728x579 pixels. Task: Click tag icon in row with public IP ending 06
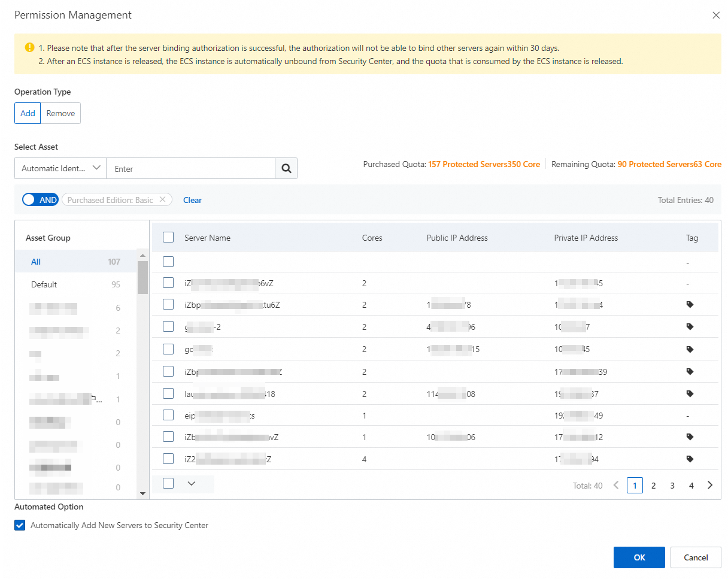[x=690, y=437]
